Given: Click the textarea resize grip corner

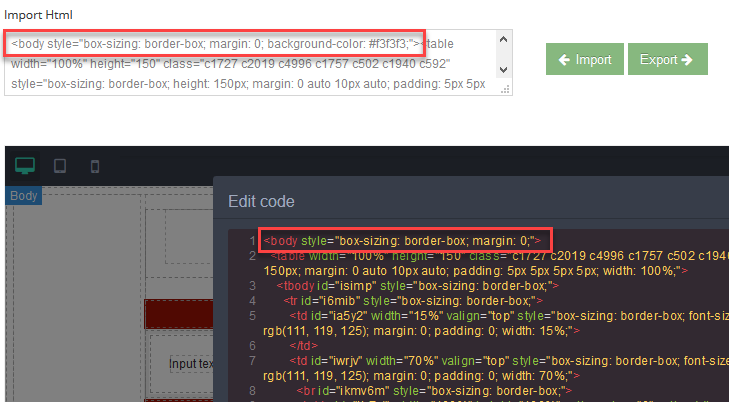Looking at the screenshot, I should pos(505,89).
